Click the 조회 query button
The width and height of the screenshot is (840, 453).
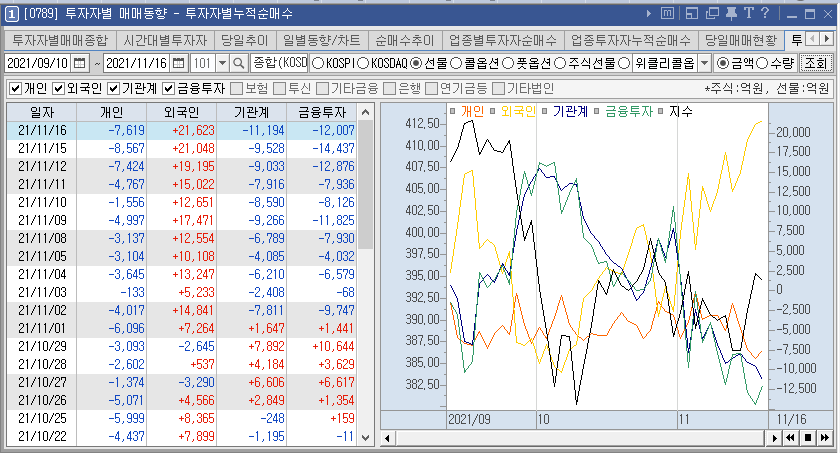tap(816, 63)
